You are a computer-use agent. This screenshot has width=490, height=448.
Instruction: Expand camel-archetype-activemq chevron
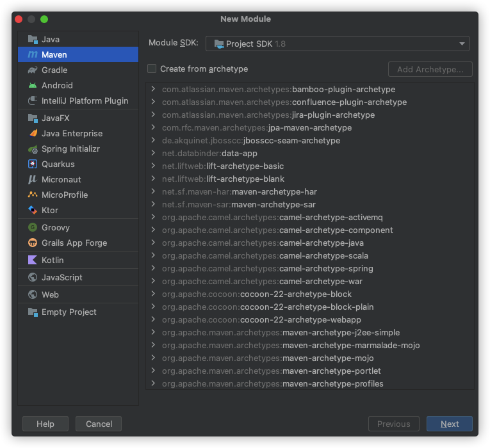click(x=153, y=217)
